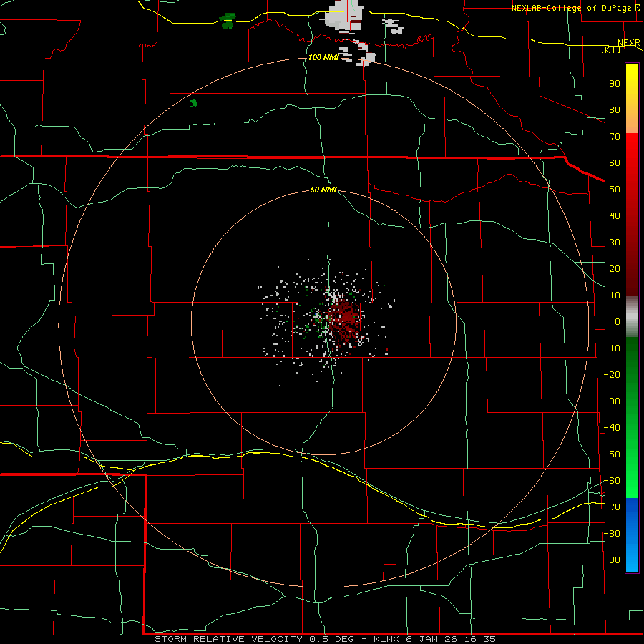
Task: Click the -40 value on velocity scale
Action: [612, 428]
